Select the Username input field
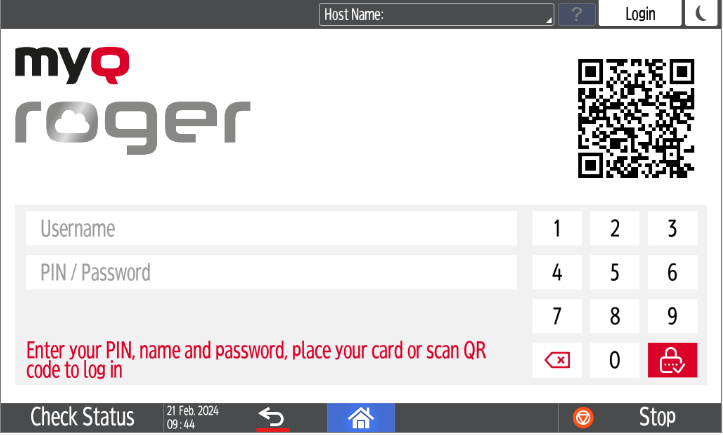 pos(271,228)
